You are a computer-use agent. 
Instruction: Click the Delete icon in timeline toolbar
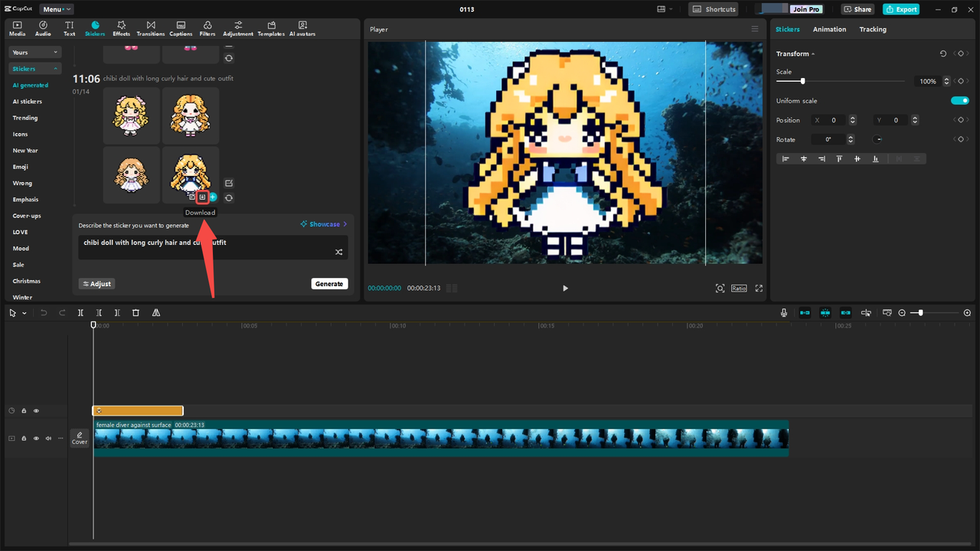pyautogui.click(x=136, y=312)
